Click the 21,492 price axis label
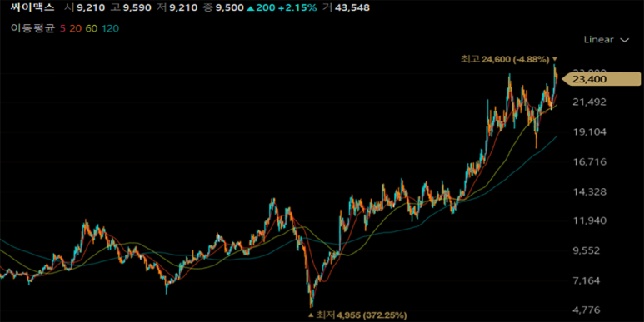 [x=589, y=102]
